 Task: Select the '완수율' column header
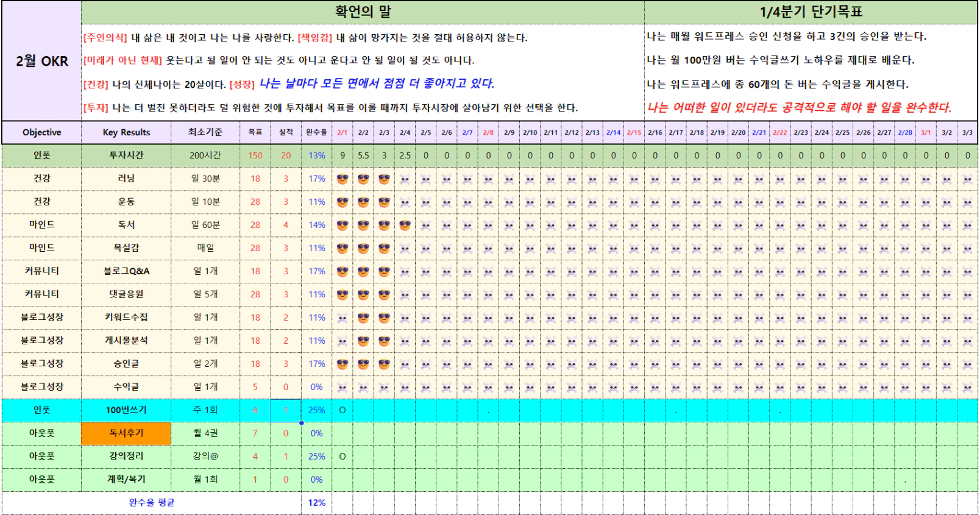pos(316,132)
